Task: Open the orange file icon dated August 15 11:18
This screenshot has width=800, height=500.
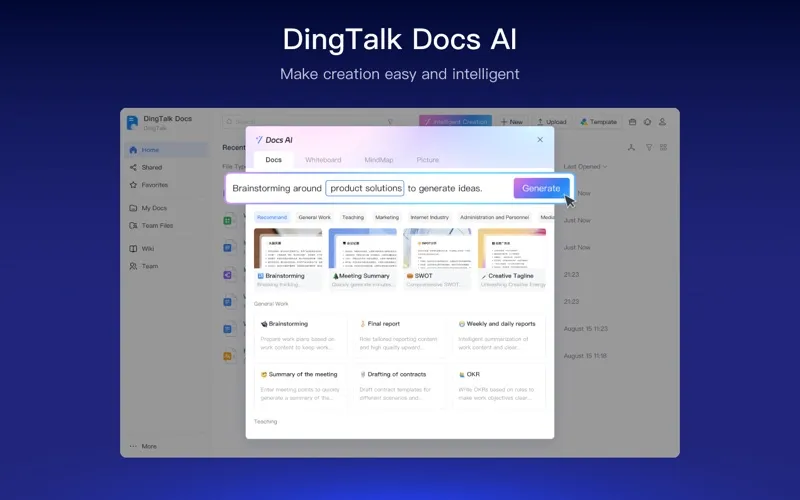Action: (x=228, y=356)
